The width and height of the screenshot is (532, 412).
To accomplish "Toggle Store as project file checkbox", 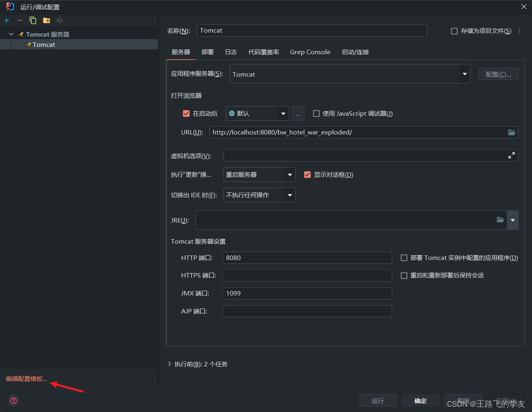I will tap(454, 31).
